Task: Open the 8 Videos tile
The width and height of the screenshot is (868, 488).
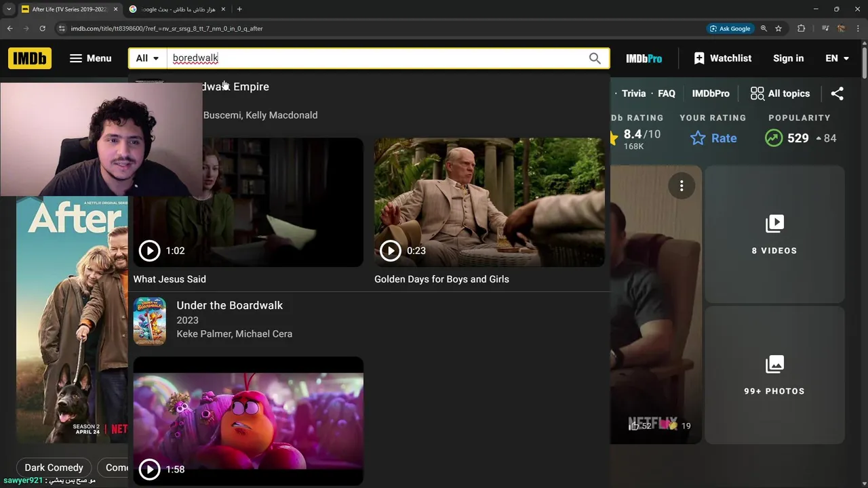Action: click(x=774, y=235)
